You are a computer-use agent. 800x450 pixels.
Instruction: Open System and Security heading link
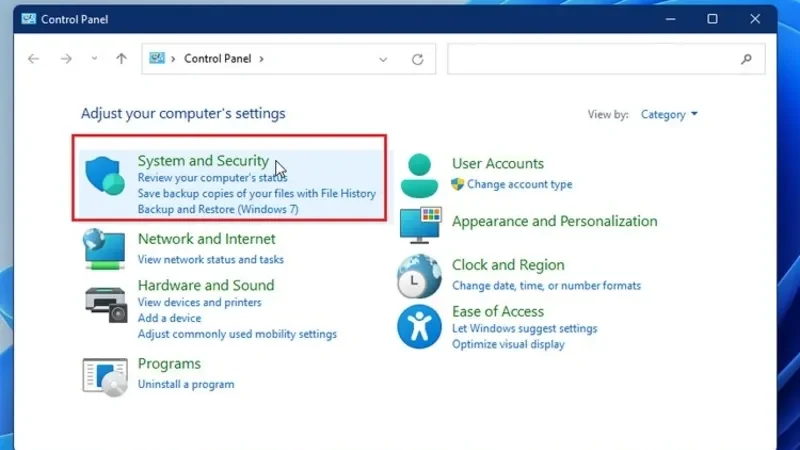pyautogui.click(x=203, y=161)
